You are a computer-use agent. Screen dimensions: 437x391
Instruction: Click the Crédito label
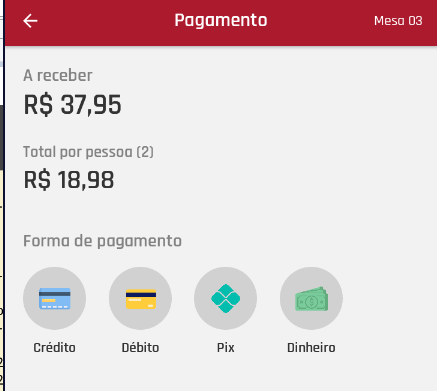point(54,348)
